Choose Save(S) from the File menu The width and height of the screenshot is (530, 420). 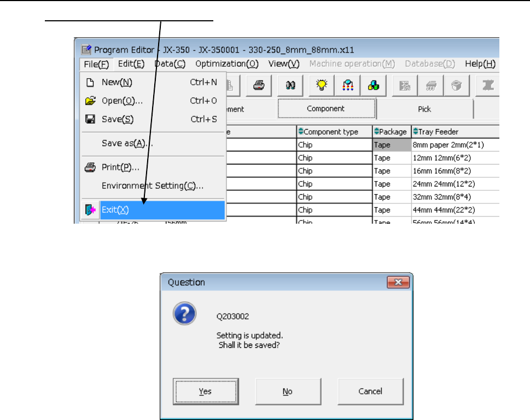[x=153, y=119]
